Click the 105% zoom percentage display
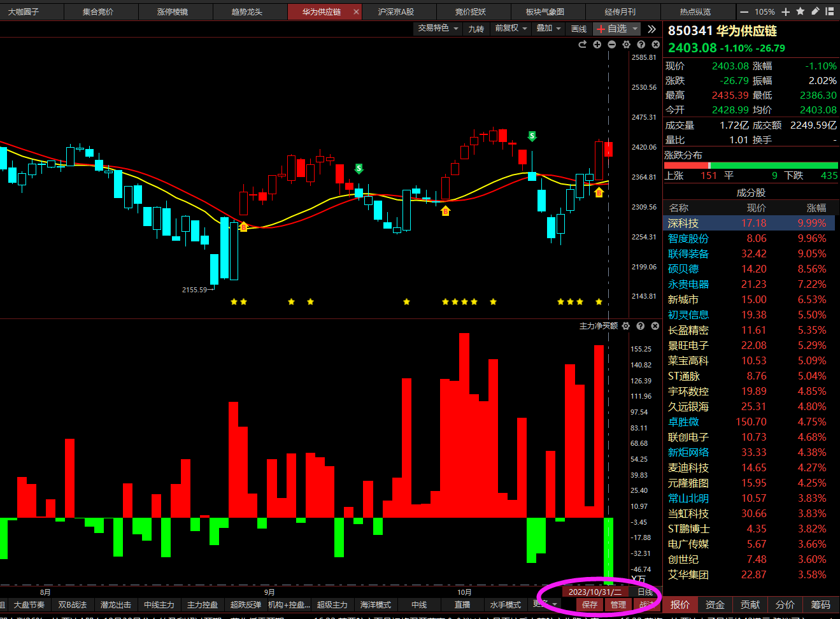840x619 pixels. [765, 11]
